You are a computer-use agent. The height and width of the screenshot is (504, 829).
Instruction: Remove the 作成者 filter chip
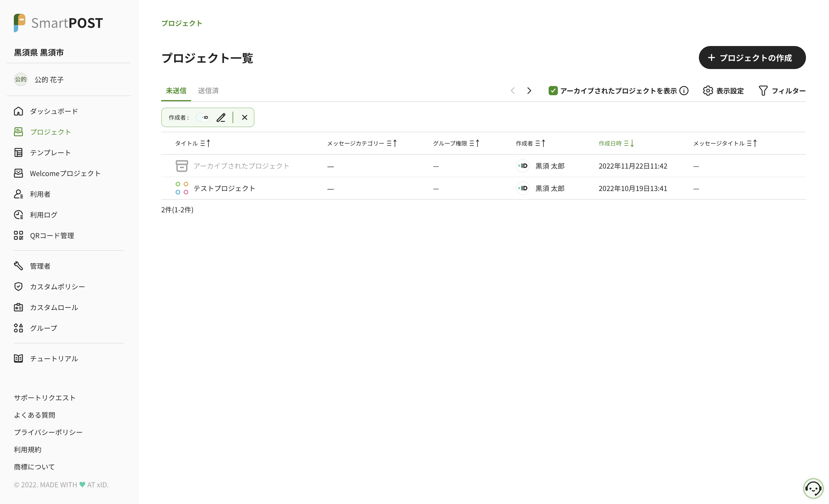pos(244,117)
